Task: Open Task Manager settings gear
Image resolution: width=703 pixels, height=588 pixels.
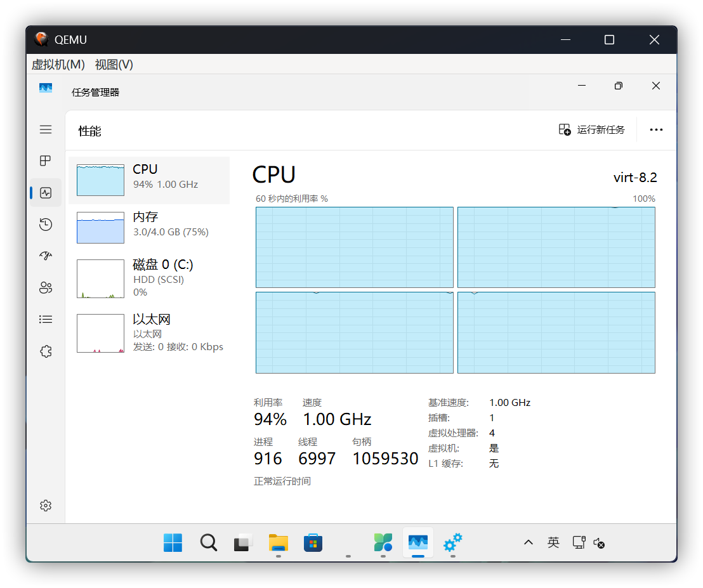Action: coord(45,506)
